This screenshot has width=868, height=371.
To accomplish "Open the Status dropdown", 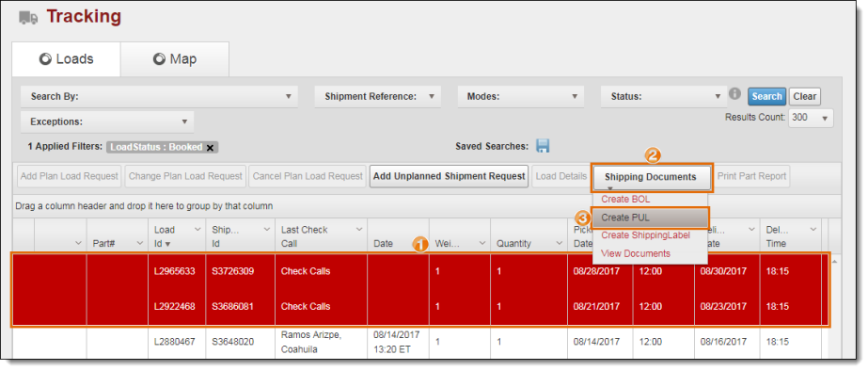I will (663, 96).
